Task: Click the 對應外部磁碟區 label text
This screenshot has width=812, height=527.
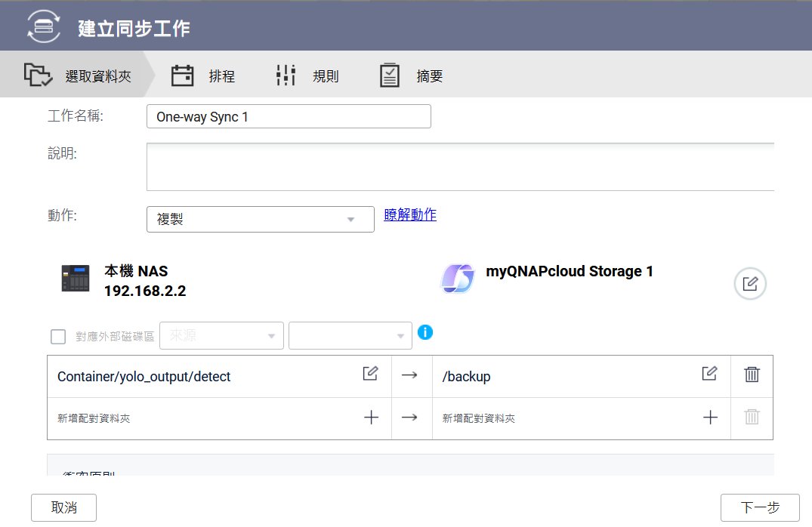Action: point(115,337)
